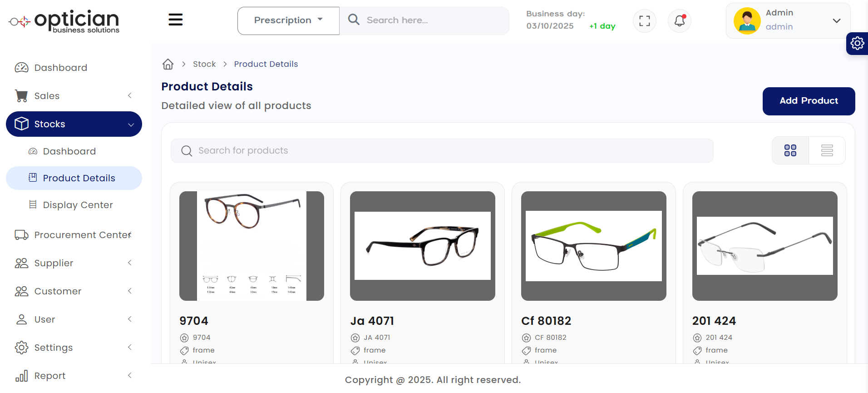Open the notifications bell

[x=679, y=21]
